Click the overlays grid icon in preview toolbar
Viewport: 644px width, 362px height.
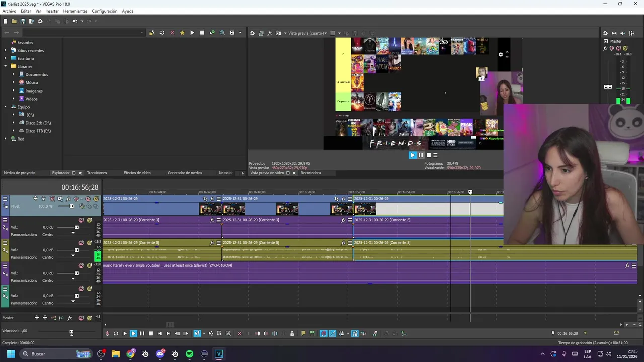[x=333, y=33]
